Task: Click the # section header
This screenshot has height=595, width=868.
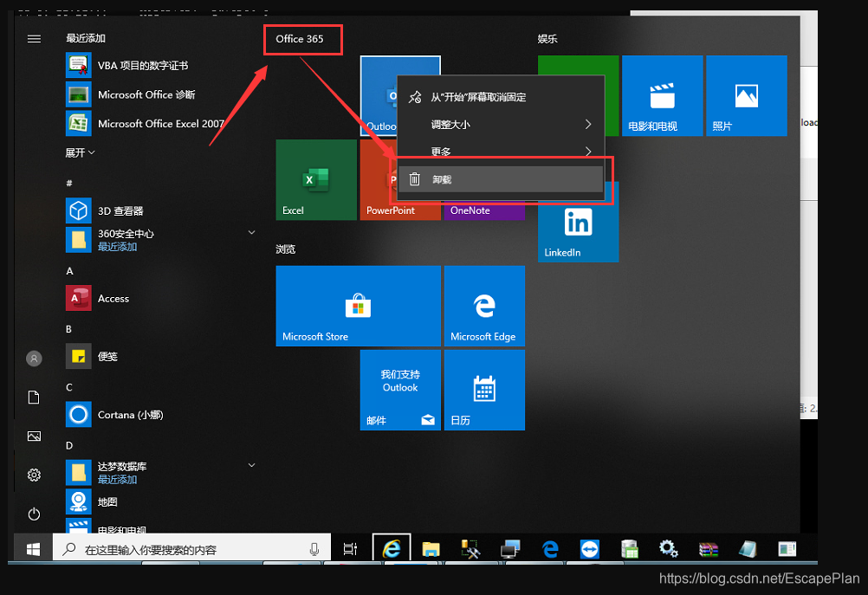Action: 69,184
